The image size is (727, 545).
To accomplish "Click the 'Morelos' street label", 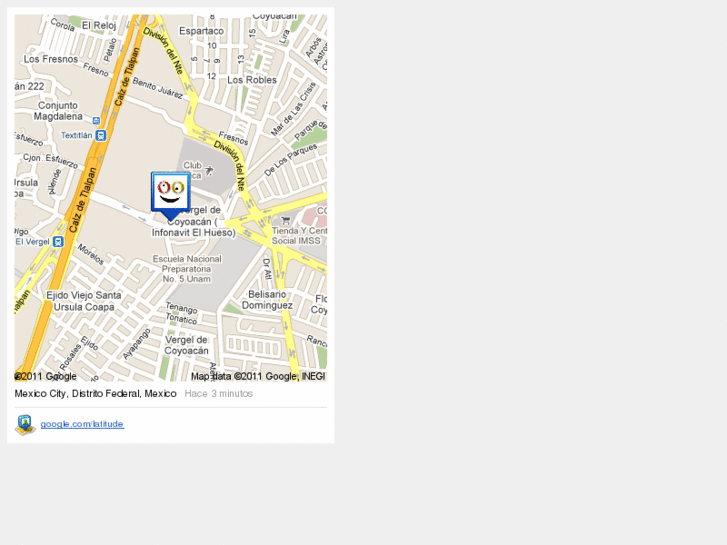I will pos(90,254).
